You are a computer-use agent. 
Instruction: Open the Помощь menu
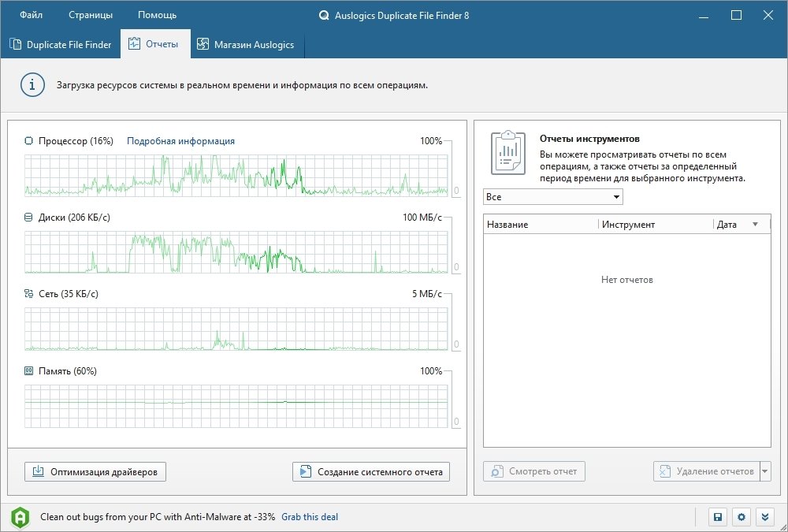[157, 15]
